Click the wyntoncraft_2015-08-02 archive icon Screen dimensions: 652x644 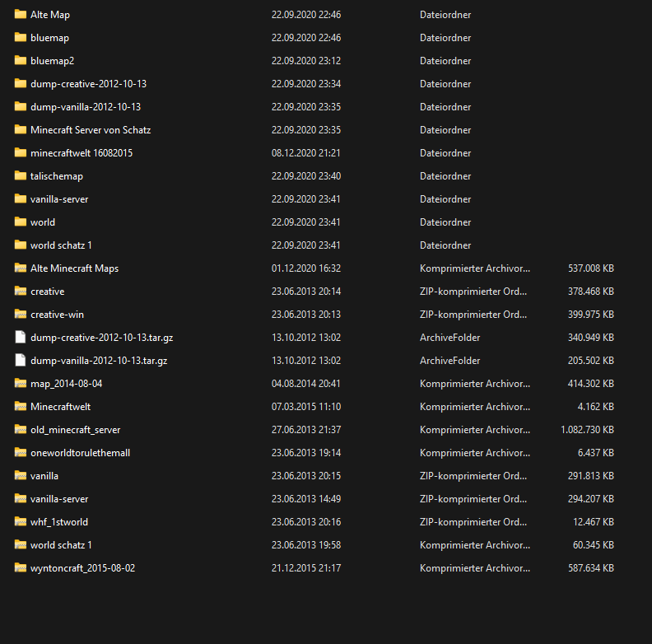click(x=21, y=568)
